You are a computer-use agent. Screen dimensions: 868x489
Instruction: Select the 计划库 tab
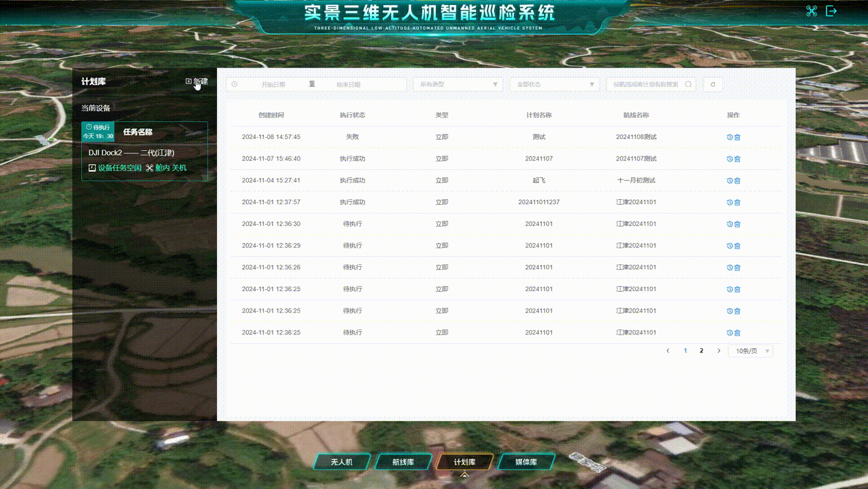(464, 462)
